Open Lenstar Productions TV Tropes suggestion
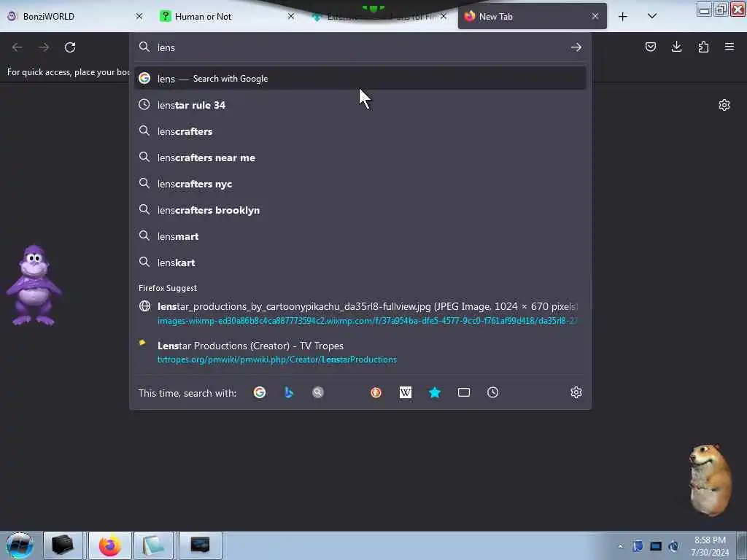Viewport: 747px width, 560px height. pyautogui.click(x=360, y=352)
